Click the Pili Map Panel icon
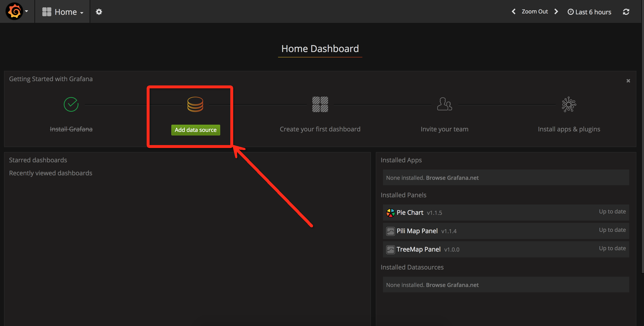The width and height of the screenshot is (644, 326). pyautogui.click(x=390, y=231)
